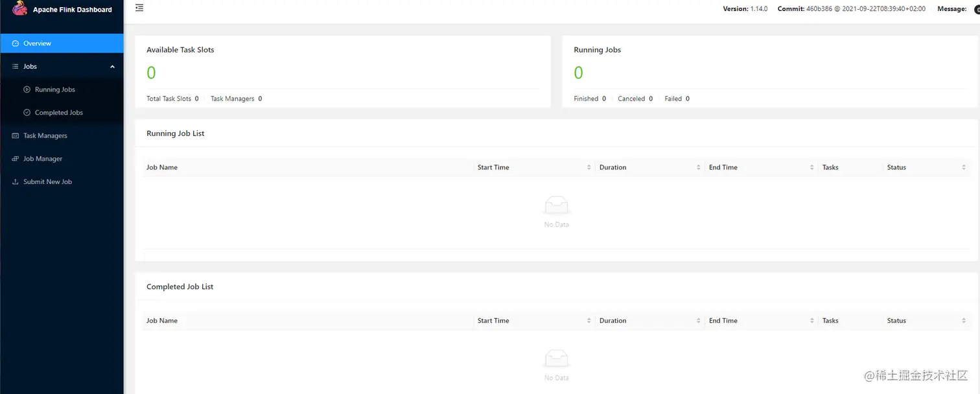Image resolution: width=980 pixels, height=394 pixels.
Task: Click the Version 1.14.0 text in header
Action: pyautogui.click(x=745, y=9)
